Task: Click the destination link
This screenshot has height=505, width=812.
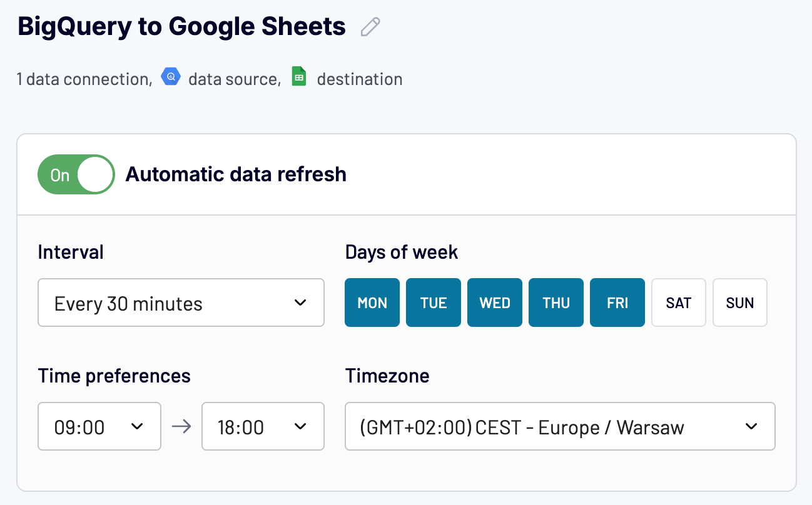Action: coord(360,79)
